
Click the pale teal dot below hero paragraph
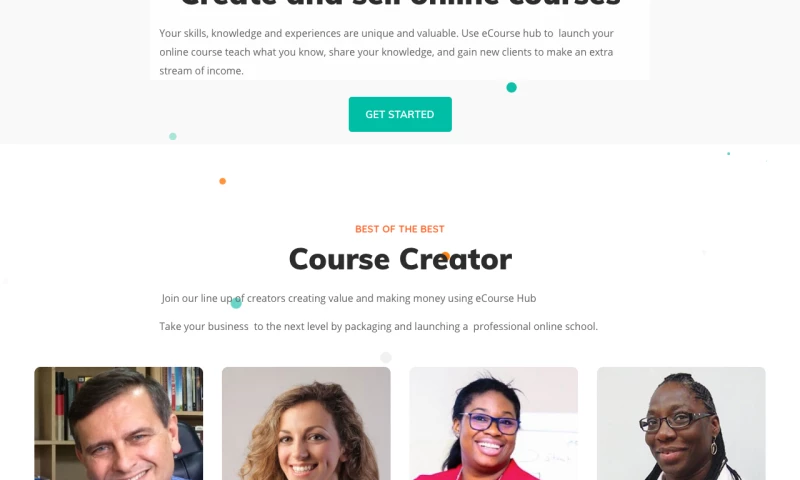tap(173, 136)
